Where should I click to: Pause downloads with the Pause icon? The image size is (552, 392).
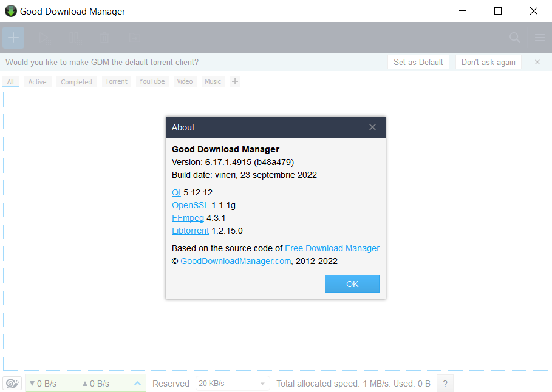(74, 37)
